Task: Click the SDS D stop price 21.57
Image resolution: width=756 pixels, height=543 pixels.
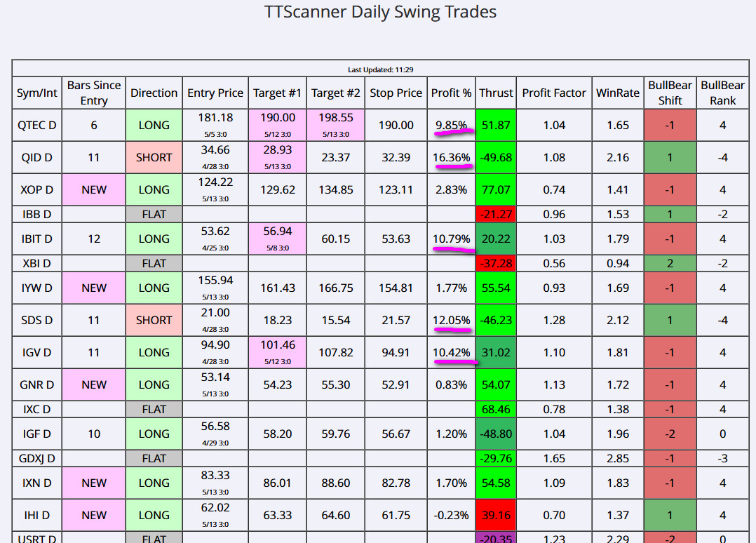Action: click(396, 320)
